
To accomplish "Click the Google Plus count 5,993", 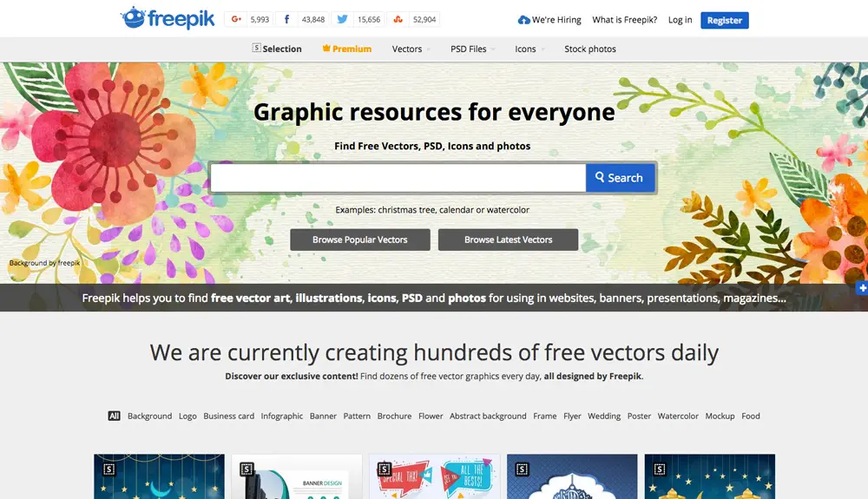I will point(260,19).
